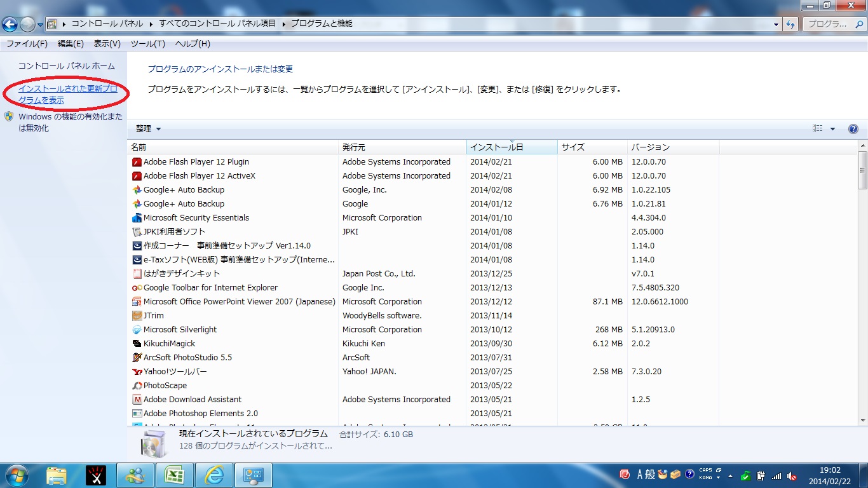
Task: Expand the コントロール パネル breadcrumb arrow
Action: pos(151,24)
